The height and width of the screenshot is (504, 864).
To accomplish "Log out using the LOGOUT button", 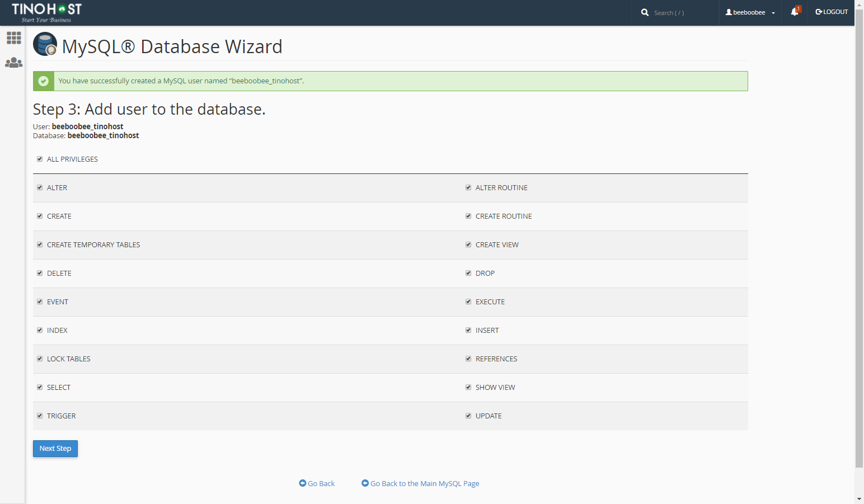I will (x=832, y=12).
